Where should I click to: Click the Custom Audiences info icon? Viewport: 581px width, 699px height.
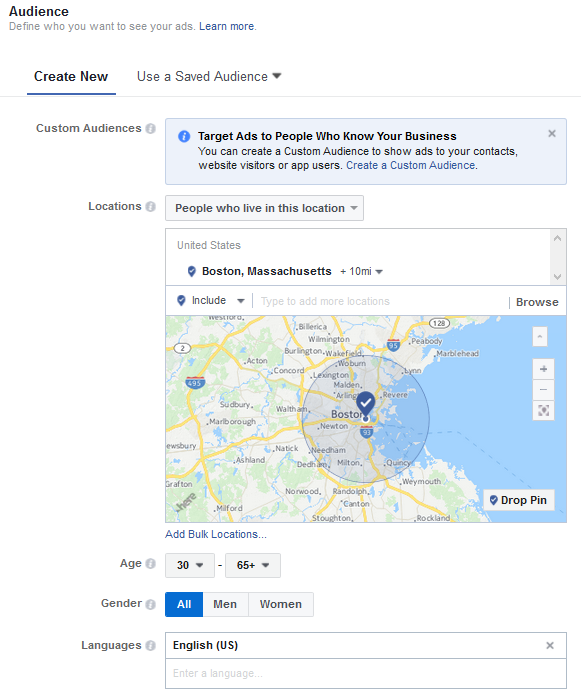(151, 128)
